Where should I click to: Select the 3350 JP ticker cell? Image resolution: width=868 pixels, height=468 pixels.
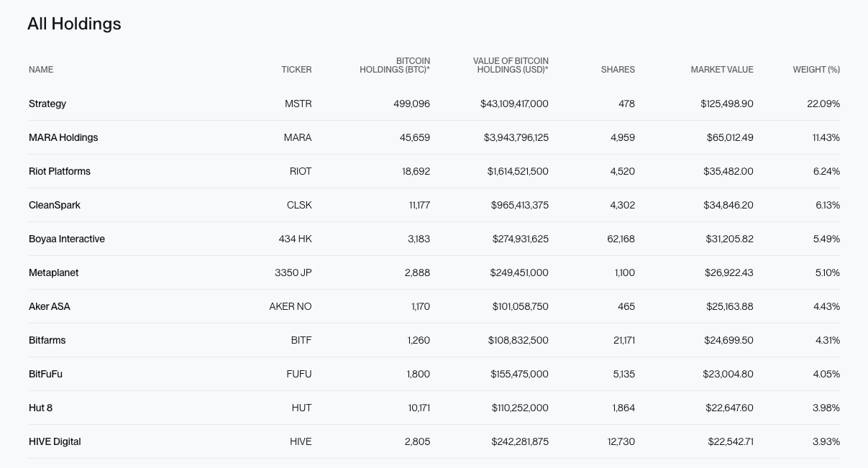pos(293,272)
